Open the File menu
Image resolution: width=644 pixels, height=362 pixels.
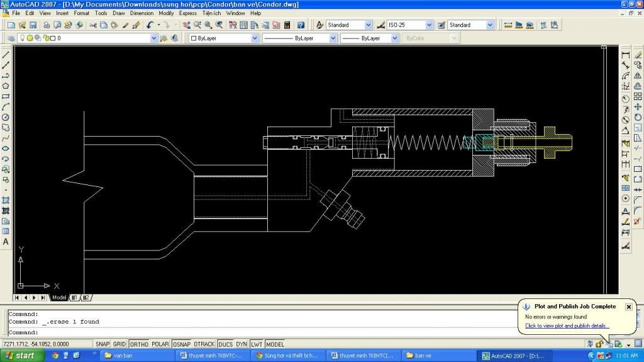[x=16, y=13]
